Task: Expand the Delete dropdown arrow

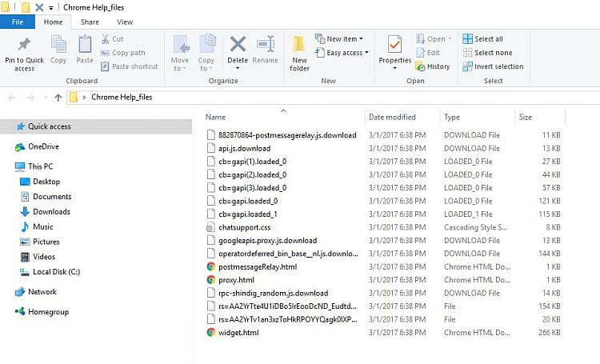Action: 238,69
